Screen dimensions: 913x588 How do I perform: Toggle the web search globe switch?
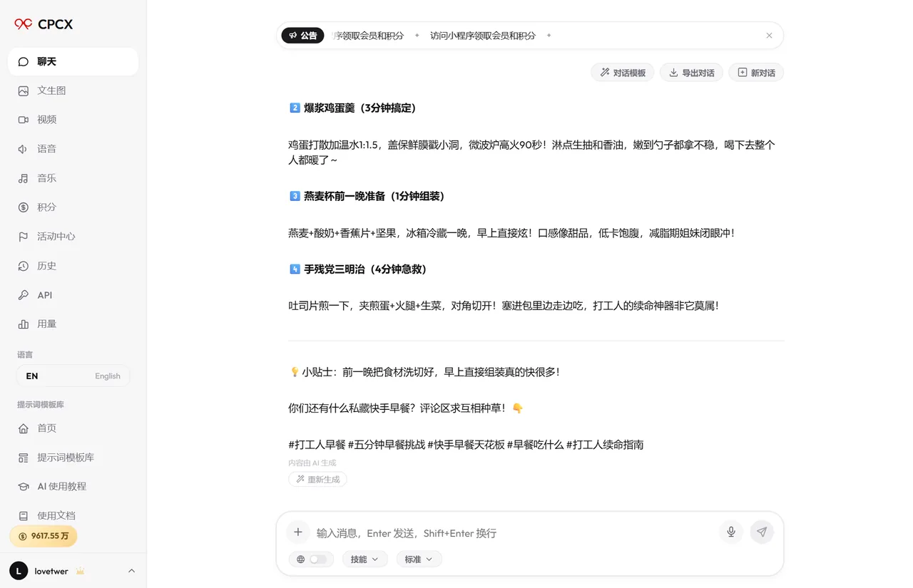click(312, 559)
